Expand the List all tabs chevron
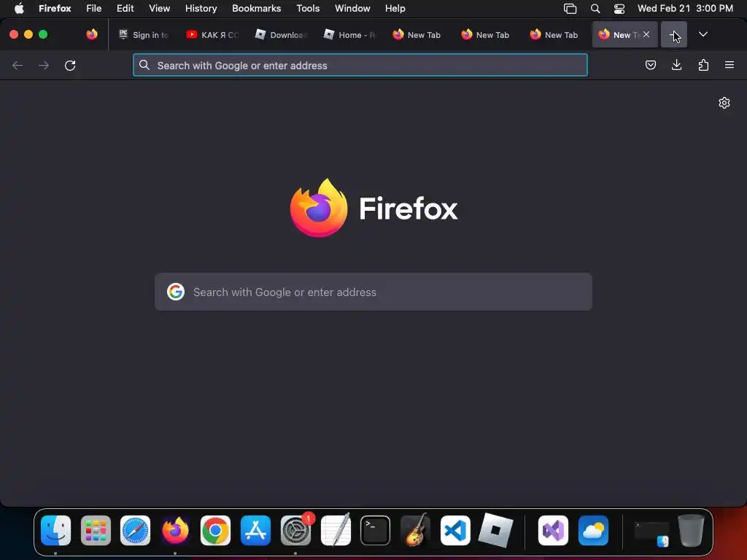Viewport: 747px width, 560px height. click(703, 34)
